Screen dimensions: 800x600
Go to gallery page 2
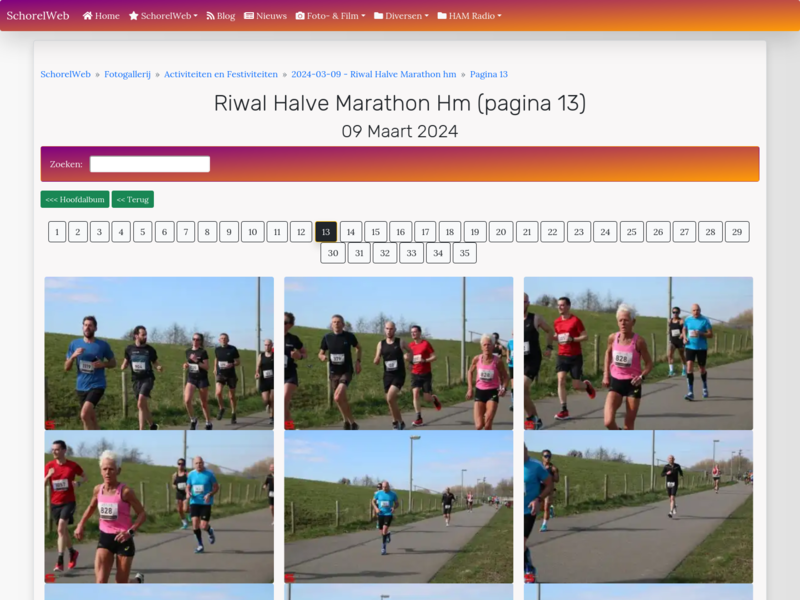click(78, 232)
